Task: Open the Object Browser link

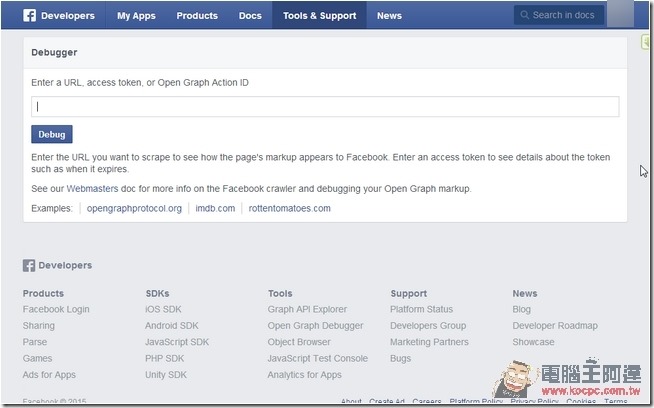Action: 299,342
